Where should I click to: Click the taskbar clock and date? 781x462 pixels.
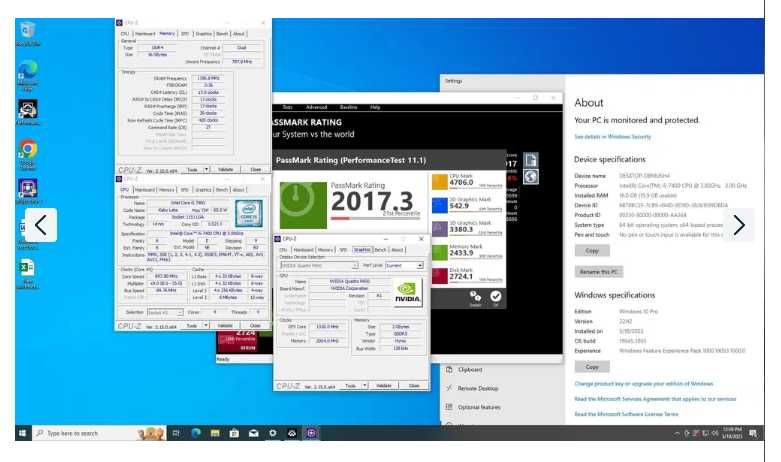[x=732, y=433]
